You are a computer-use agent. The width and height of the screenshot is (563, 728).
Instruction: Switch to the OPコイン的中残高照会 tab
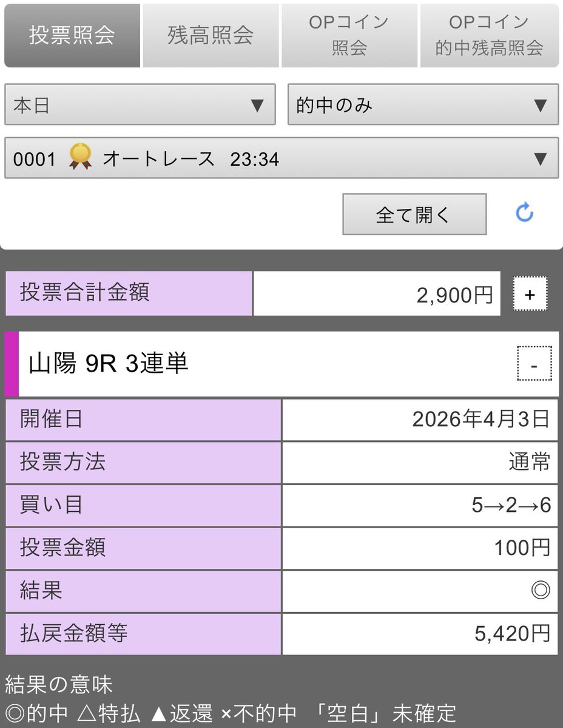488,33
